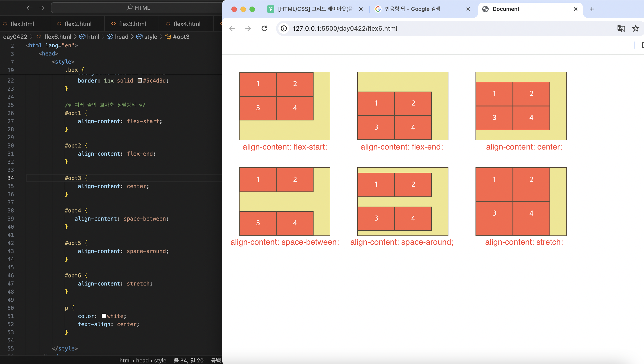Switch to the flex3.html editor tab

132,24
